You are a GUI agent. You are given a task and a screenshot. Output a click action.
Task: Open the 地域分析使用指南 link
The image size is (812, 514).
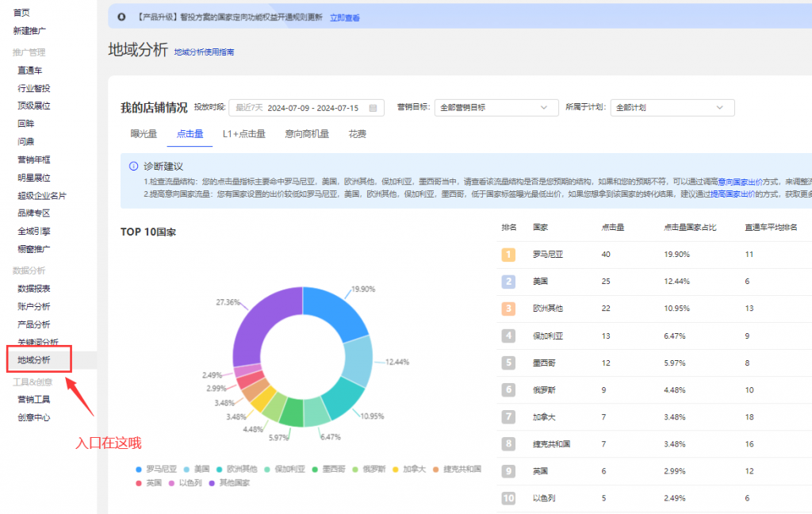pyautogui.click(x=204, y=52)
